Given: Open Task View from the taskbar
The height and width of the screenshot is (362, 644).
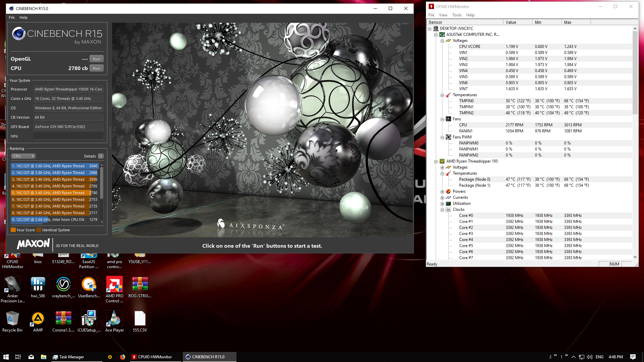Looking at the screenshot, I should point(18,357).
